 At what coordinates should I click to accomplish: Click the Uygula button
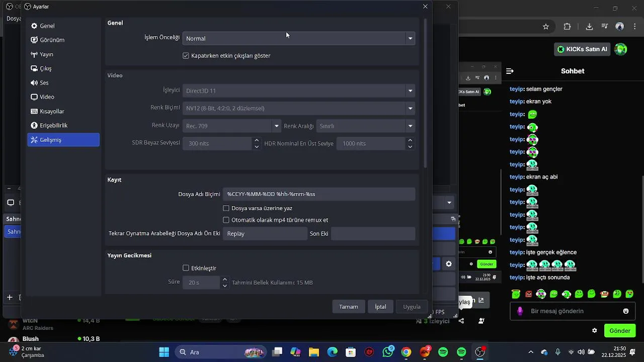point(412,307)
